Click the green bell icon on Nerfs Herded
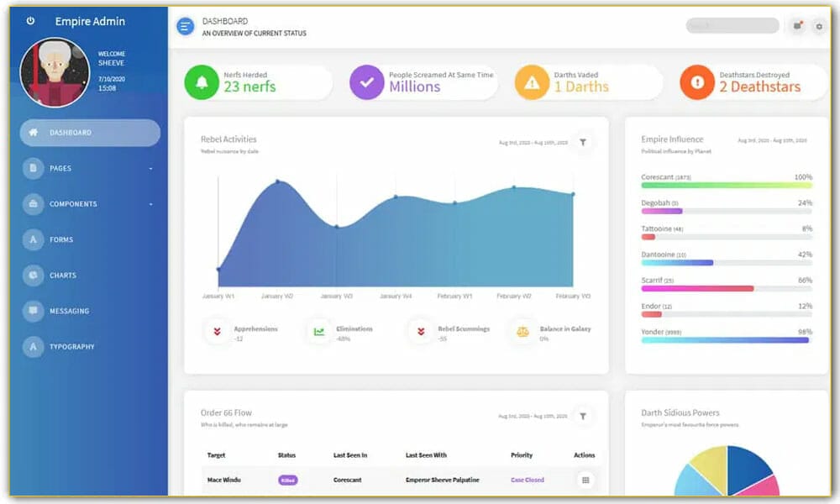840x504 pixels. (202, 82)
